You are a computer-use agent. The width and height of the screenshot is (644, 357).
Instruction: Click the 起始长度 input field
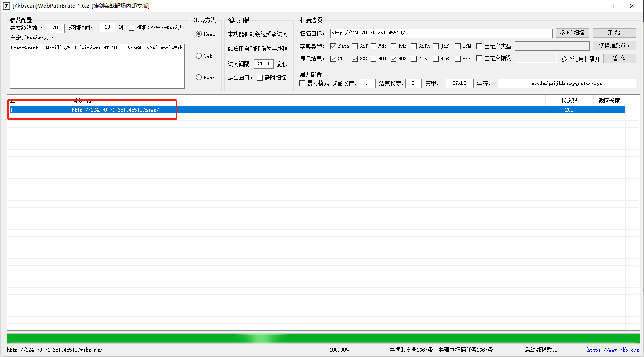point(367,83)
